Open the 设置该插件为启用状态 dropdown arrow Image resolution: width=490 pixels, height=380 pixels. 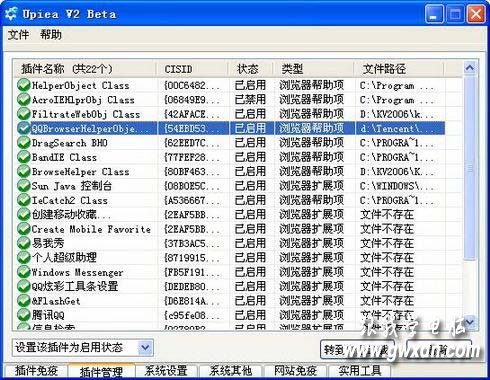[145, 348]
